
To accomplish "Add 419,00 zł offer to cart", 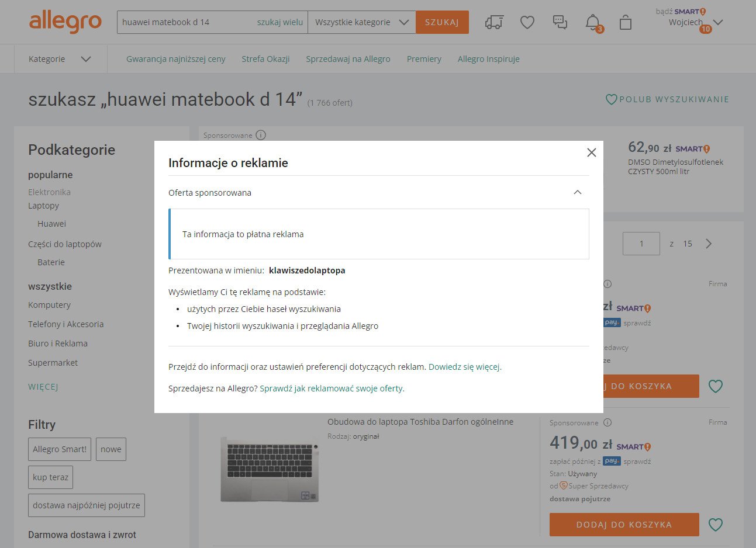I will [x=624, y=525].
